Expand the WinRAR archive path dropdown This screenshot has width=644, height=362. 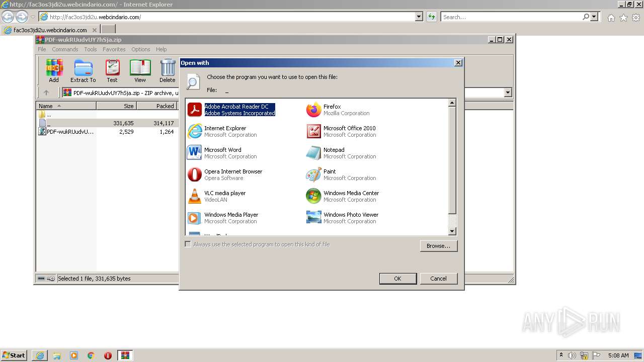tap(508, 93)
